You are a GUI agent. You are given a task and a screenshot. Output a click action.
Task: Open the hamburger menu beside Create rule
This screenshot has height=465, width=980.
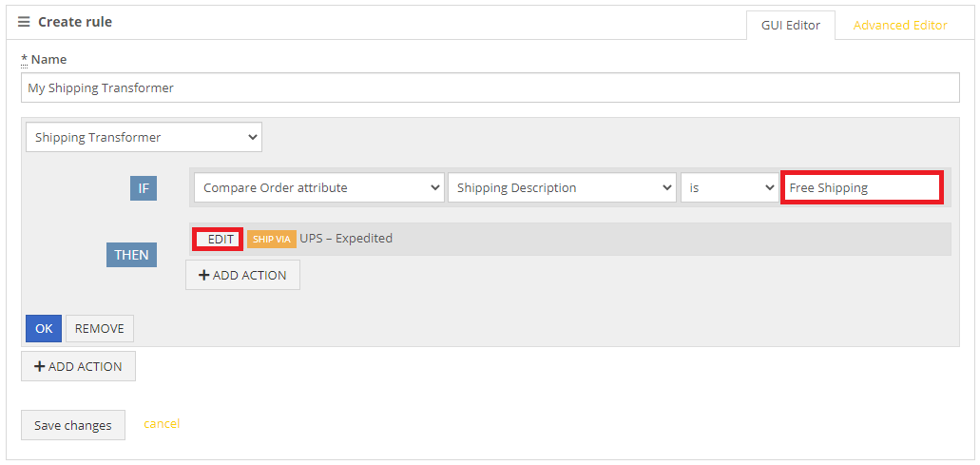pyautogui.click(x=24, y=22)
